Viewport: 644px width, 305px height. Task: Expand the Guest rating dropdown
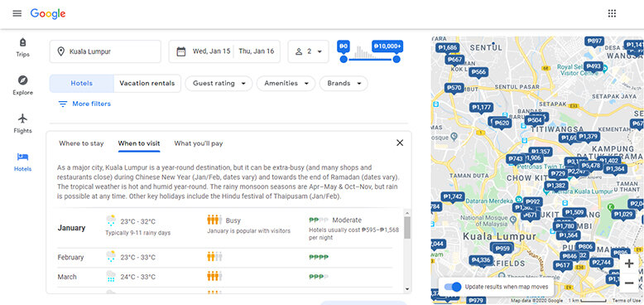pyautogui.click(x=219, y=84)
